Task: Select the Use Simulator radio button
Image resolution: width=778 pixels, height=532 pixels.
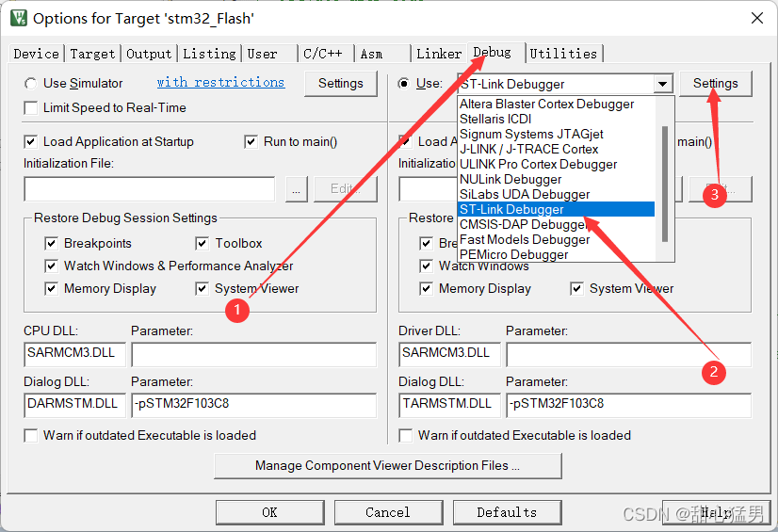Action: pyautogui.click(x=31, y=83)
